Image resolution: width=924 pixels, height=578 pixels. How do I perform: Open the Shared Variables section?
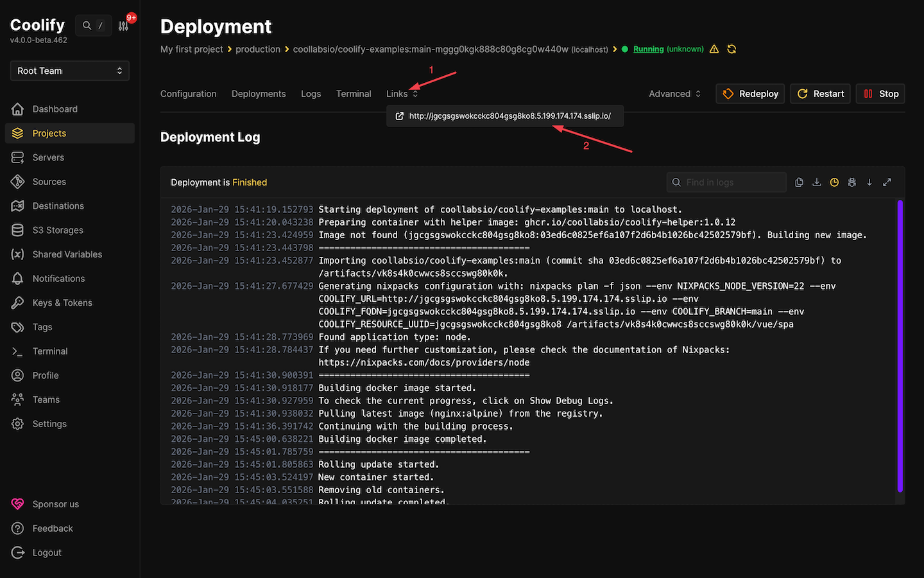[x=67, y=254]
